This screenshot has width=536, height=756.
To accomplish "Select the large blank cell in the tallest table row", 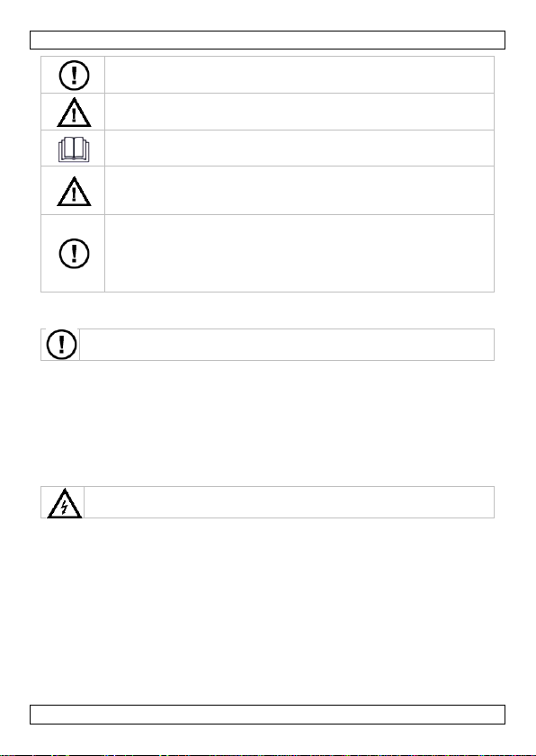I will pos(299,253).
